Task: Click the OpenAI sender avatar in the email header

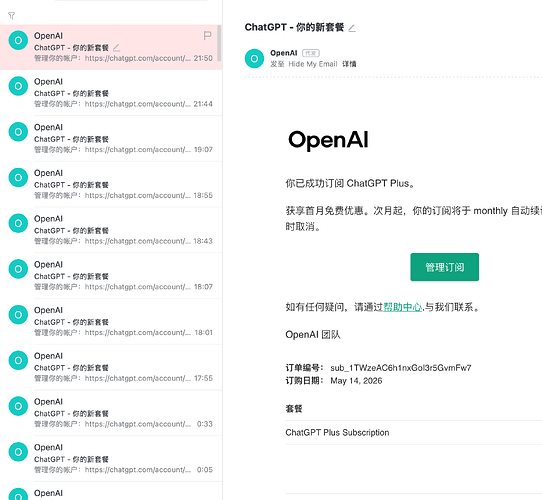Action: [x=254, y=58]
